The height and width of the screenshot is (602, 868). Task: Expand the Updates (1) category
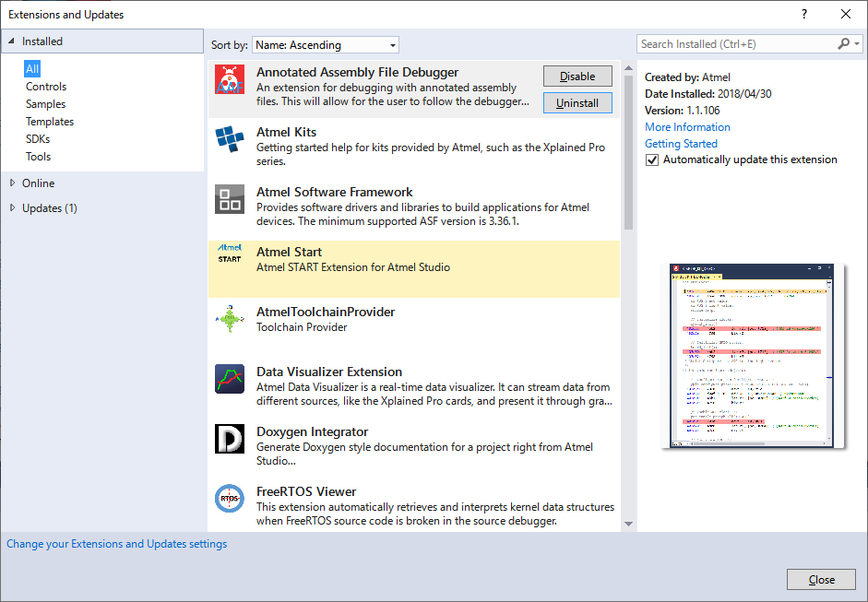(x=12, y=207)
